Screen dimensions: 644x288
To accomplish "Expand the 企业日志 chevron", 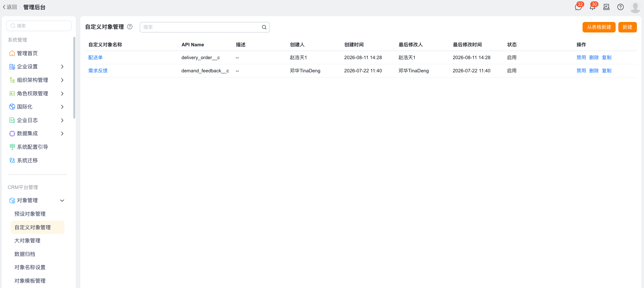I will [62, 120].
